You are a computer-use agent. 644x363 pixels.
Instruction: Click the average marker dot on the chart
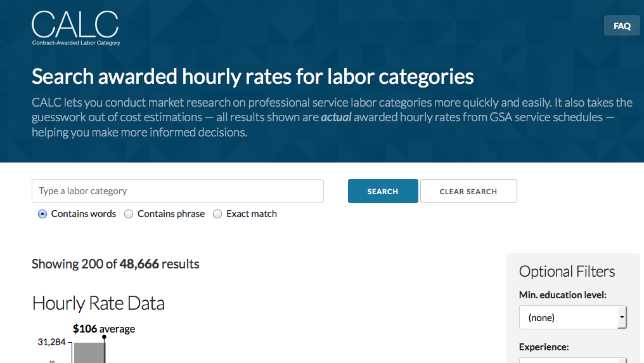coord(104,337)
